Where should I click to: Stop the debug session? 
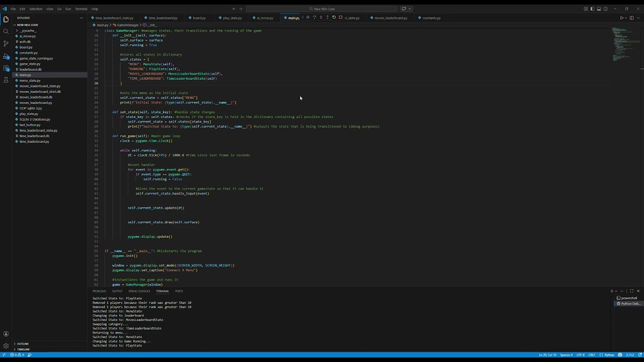pyautogui.click(x=340, y=18)
